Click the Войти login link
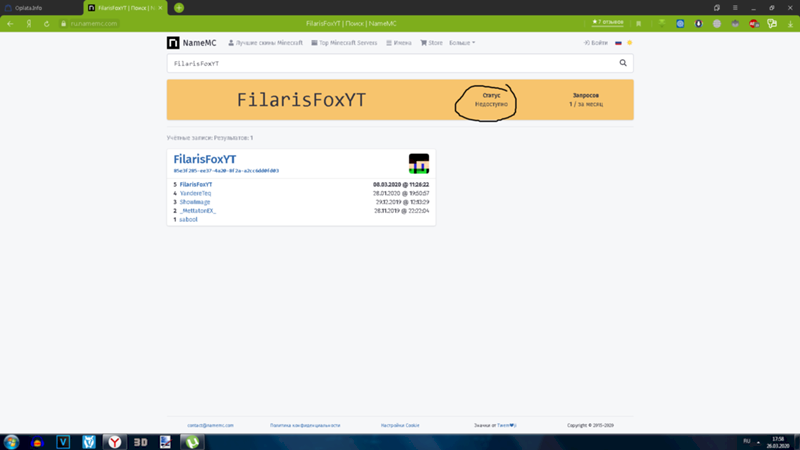 tap(596, 43)
